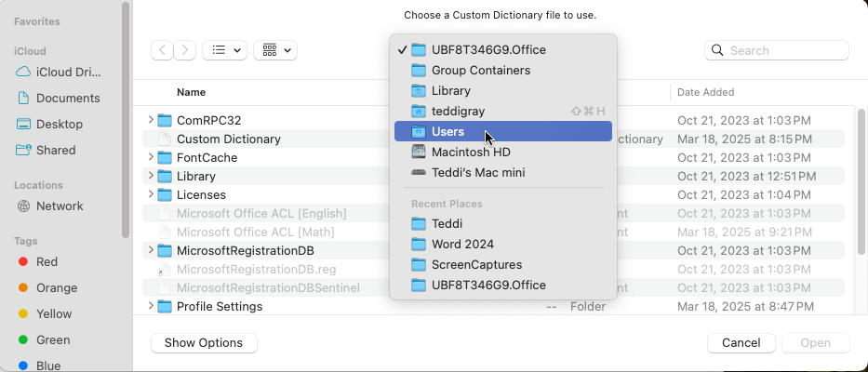Click the Network sidebar icon
This screenshot has height=372, width=868.
pyautogui.click(x=23, y=206)
